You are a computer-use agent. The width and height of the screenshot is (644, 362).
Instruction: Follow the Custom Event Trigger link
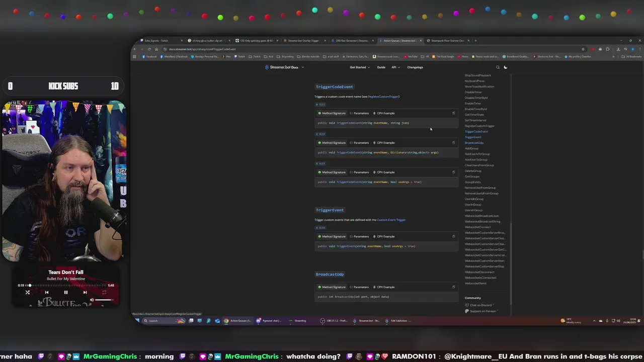click(x=391, y=220)
